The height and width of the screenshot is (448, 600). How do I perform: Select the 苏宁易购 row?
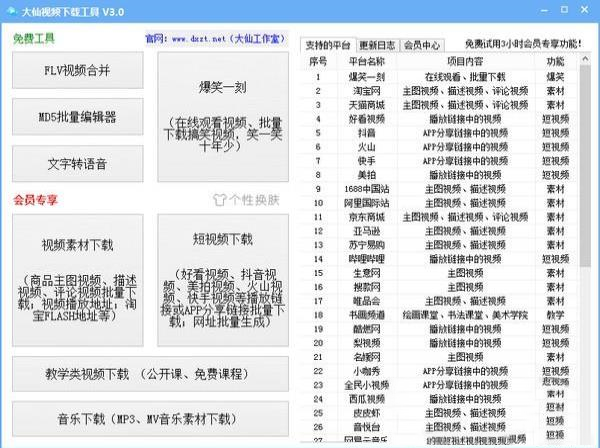439,245
